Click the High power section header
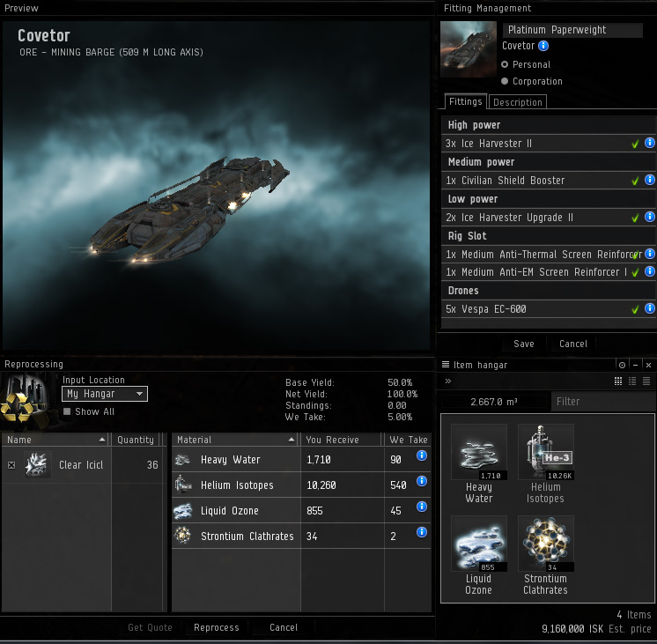Screen dimensions: 657x644 click(x=548, y=125)
